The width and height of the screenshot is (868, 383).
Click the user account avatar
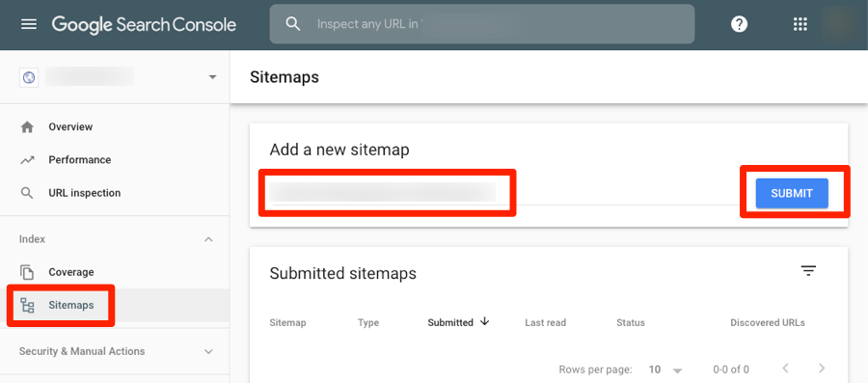point(840,24)
